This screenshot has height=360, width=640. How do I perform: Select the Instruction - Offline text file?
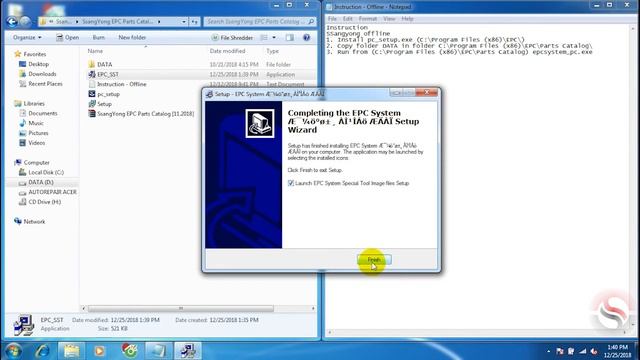click(x=121, y=84)
